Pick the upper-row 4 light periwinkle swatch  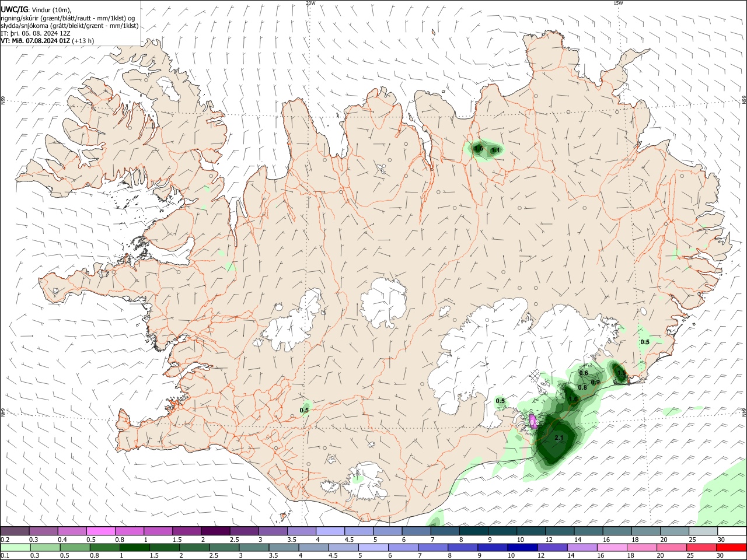tap(330, 531)
